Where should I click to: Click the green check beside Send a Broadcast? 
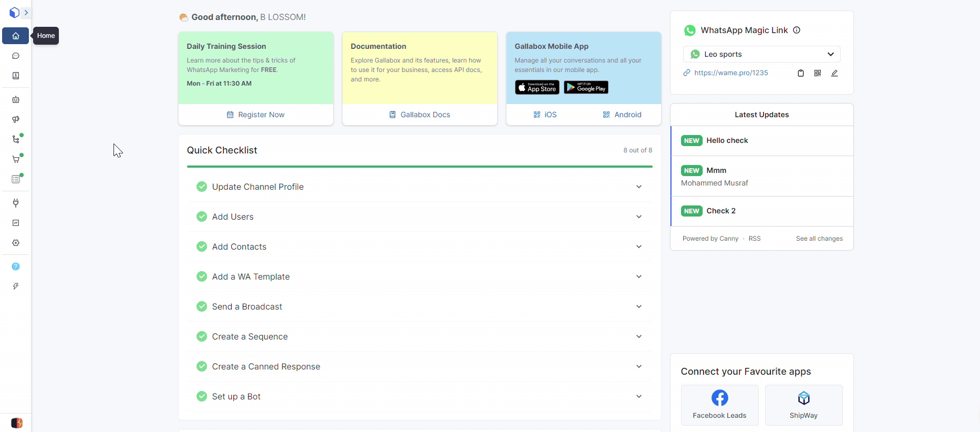tap(201, 306)
